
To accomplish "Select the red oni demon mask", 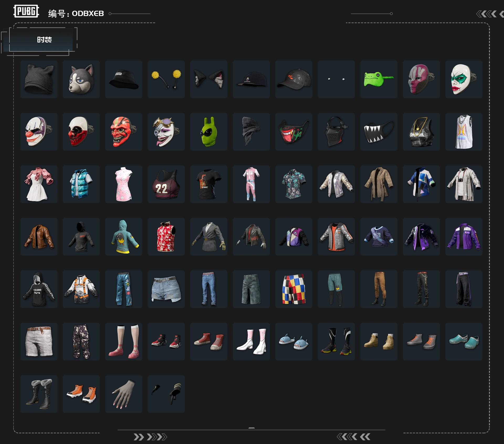I will click(x=124, y=132).
